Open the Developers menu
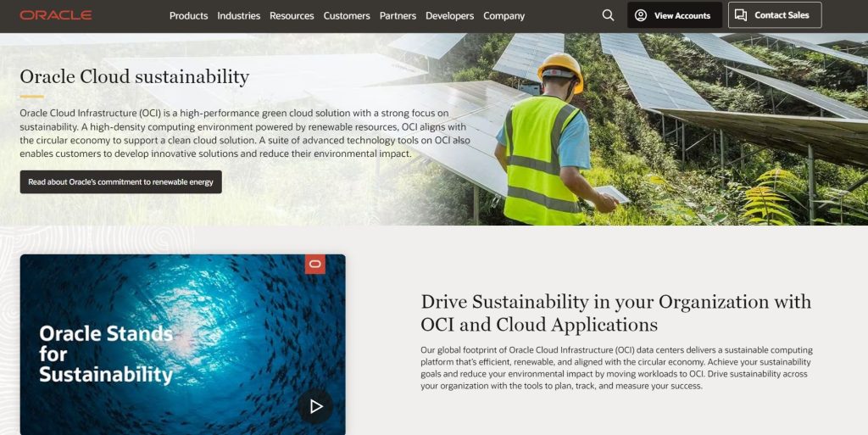Image resolution: width=868 pixels, height=435 pixels. 449,16
